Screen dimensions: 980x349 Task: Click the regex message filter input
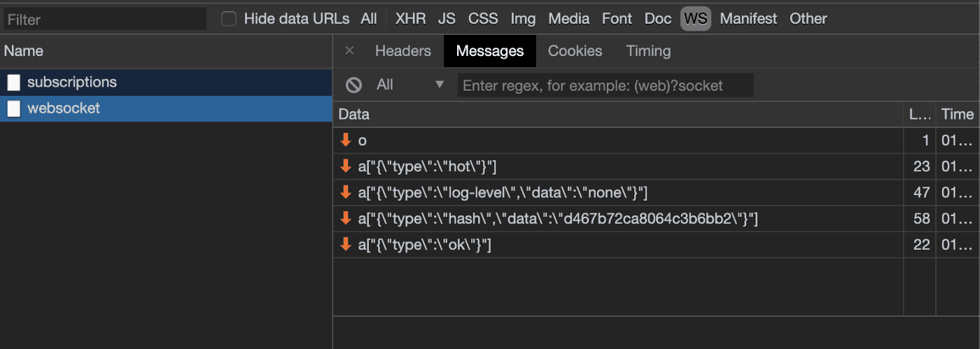605,85
